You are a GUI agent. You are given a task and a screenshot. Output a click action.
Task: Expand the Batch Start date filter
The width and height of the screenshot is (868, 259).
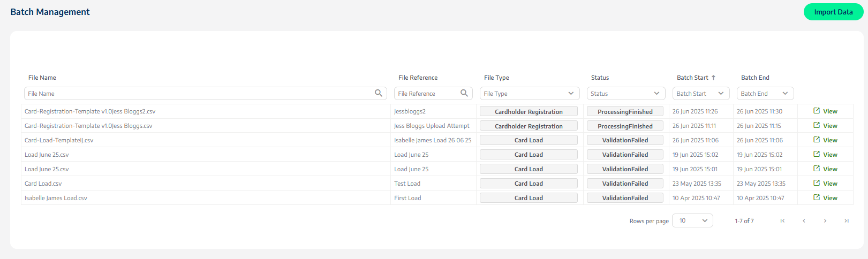701,93
